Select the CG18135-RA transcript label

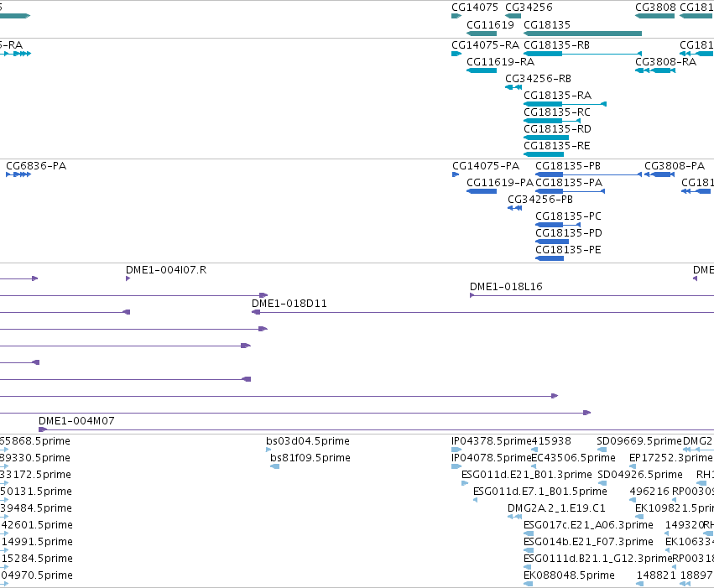point(558,96)
